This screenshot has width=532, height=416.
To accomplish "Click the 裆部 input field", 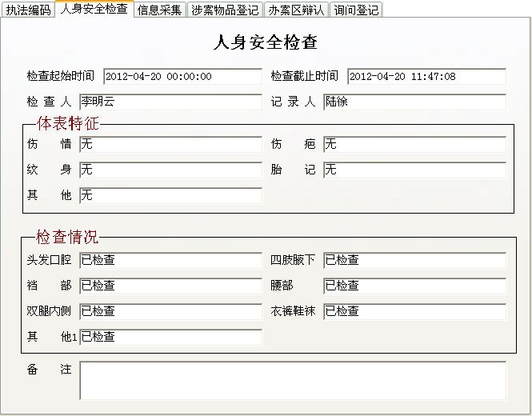I will [x=170, y=286].
